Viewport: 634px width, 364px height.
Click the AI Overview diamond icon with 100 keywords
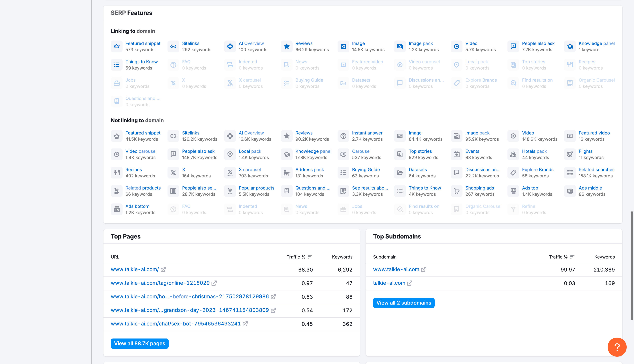pyautogui.click(x=230, y=46)
